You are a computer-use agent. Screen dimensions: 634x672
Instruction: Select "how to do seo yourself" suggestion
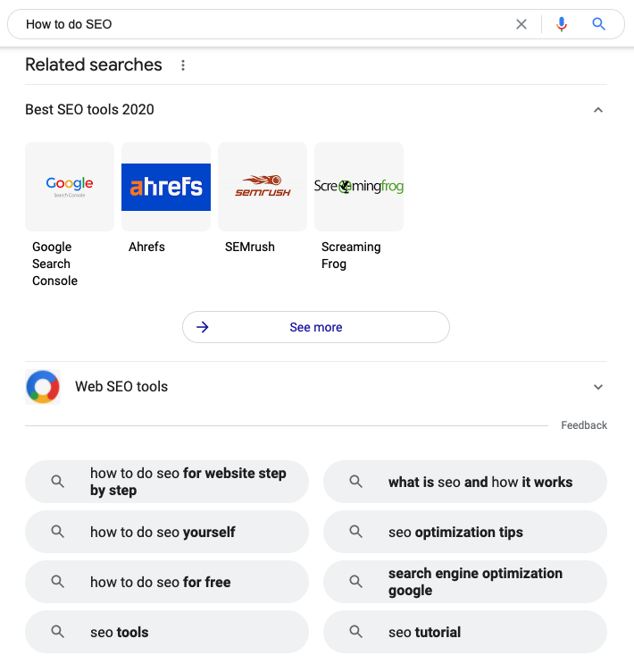pos(167,532)
